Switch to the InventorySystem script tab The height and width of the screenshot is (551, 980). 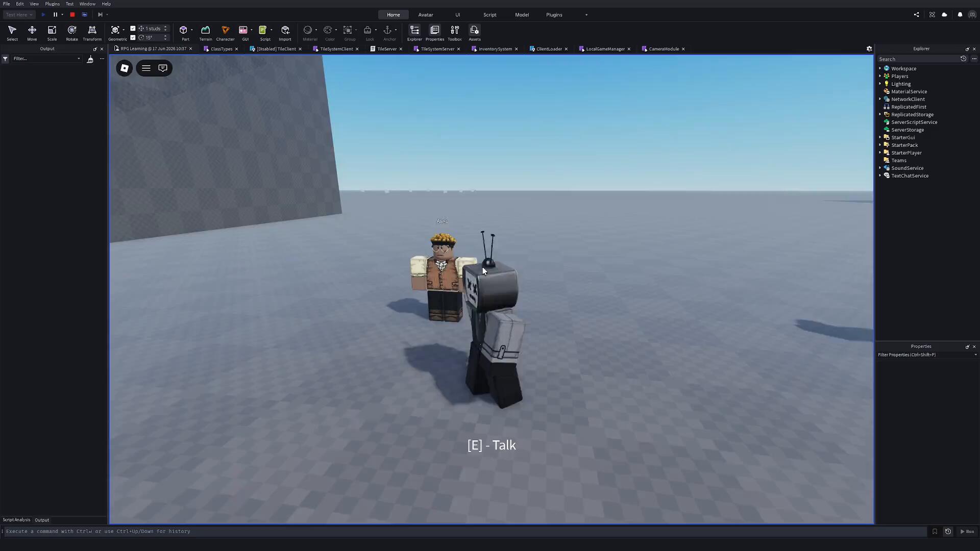coord(495,49)
